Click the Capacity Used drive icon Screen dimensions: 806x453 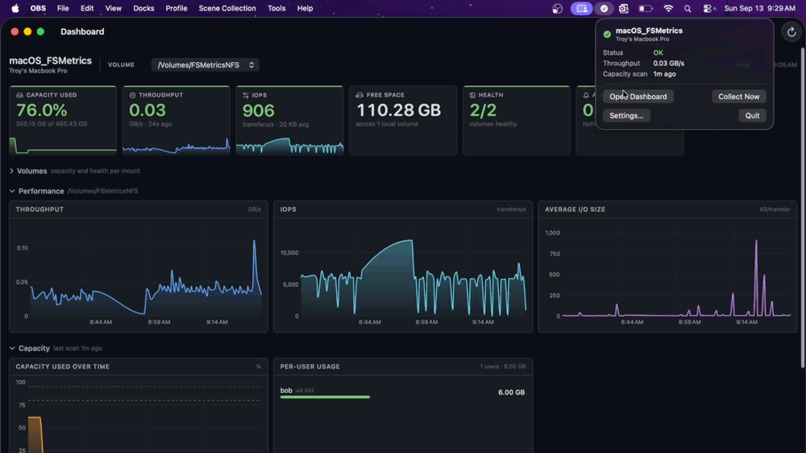20,95
